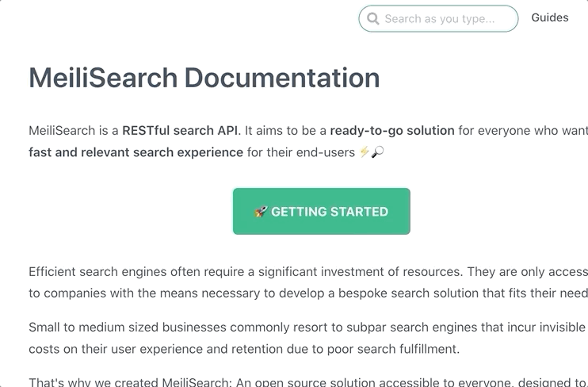Click the magnifying glass emoji after end-users

click(377, 151)
